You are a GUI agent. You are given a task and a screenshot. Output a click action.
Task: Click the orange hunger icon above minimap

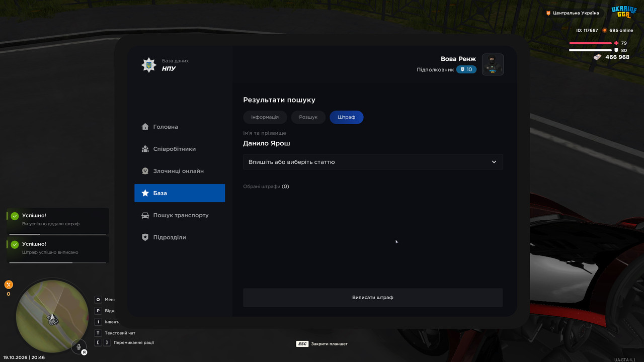(9, 285)
